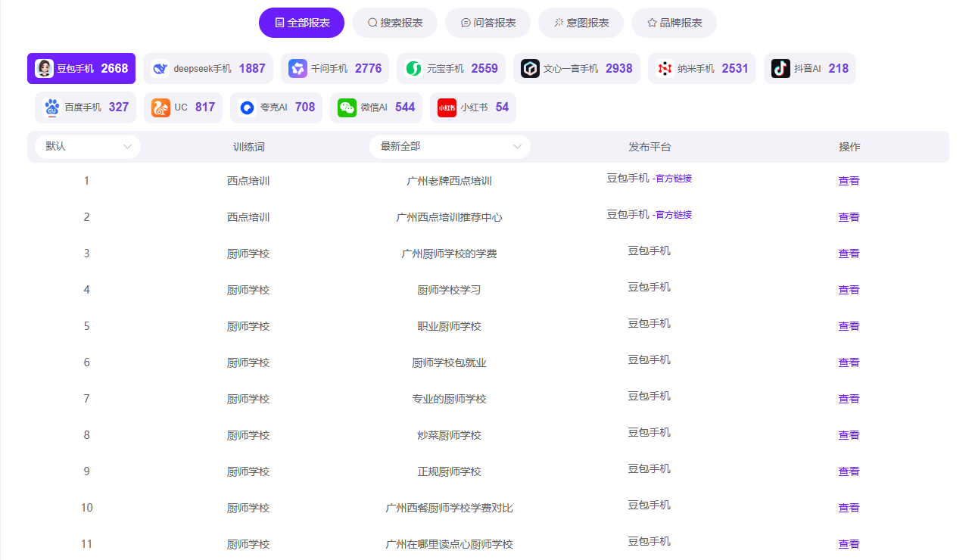Click the magnifier icon on 搜索报表 tab

[372, 23]
